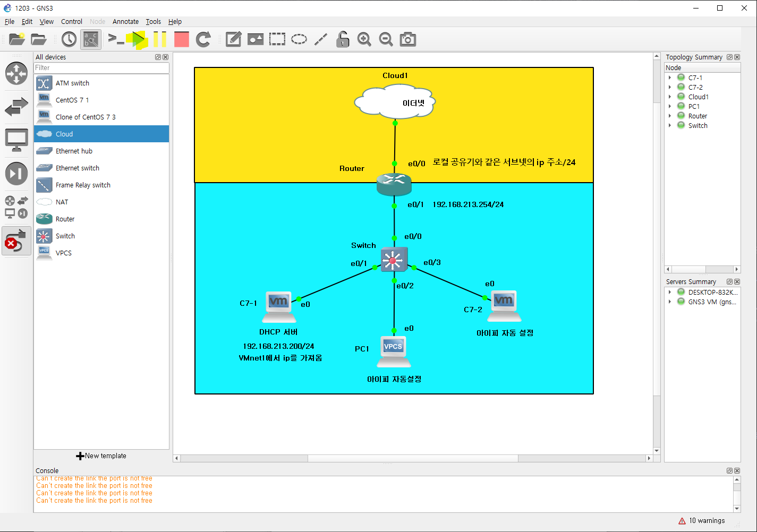This screenshot has width=757, height=532.
Task: Browse routers in the device sidebar
Action: [16, 73]
